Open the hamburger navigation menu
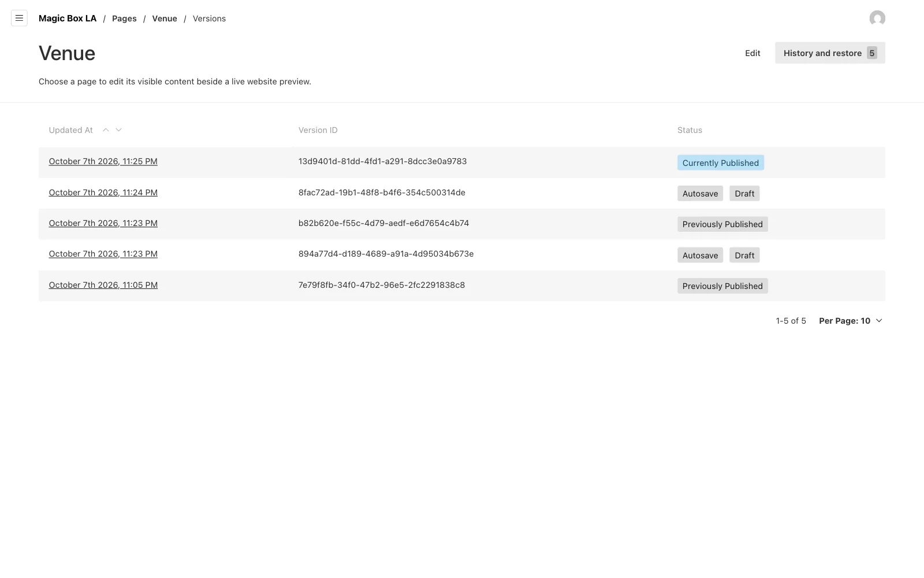This screenshot has width=924, height=578. pyautogui.click(x=19, y=18)
